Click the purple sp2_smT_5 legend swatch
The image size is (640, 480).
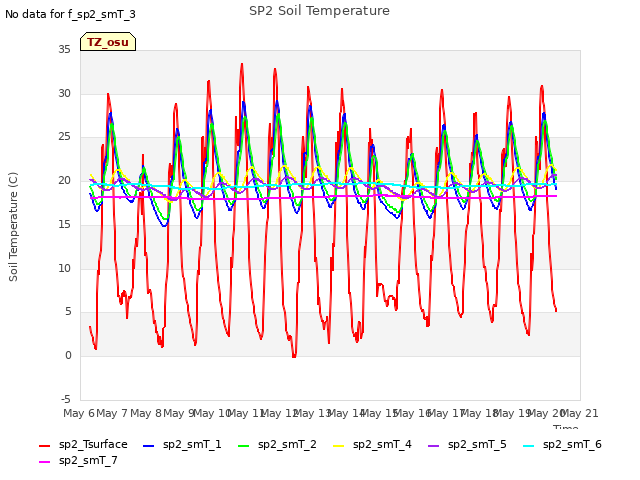point(433,446)
